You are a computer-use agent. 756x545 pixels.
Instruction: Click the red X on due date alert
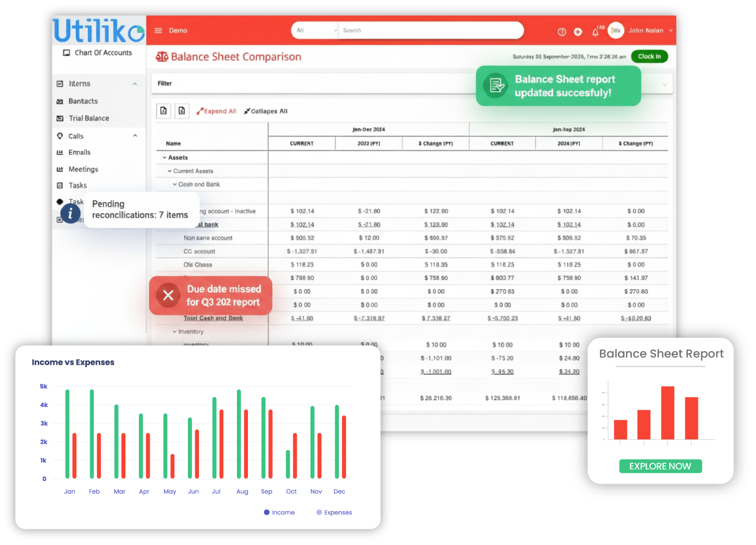click(x=168, y=296)
